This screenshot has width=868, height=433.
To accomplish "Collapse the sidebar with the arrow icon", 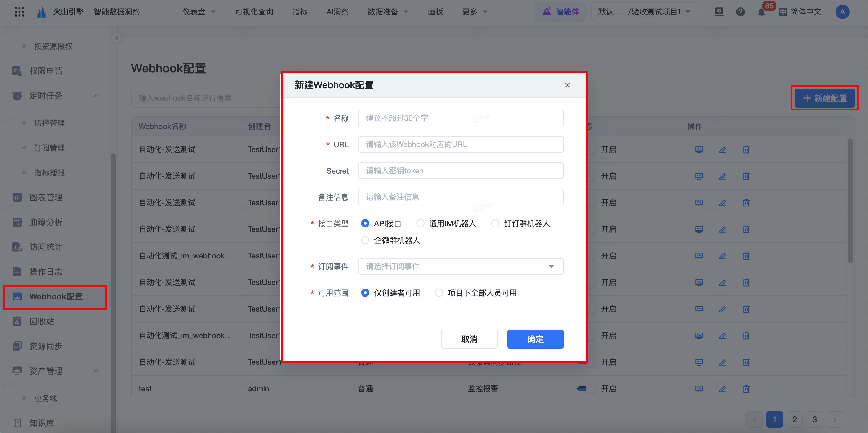I will pyautogui.click(x=117, y=38).
